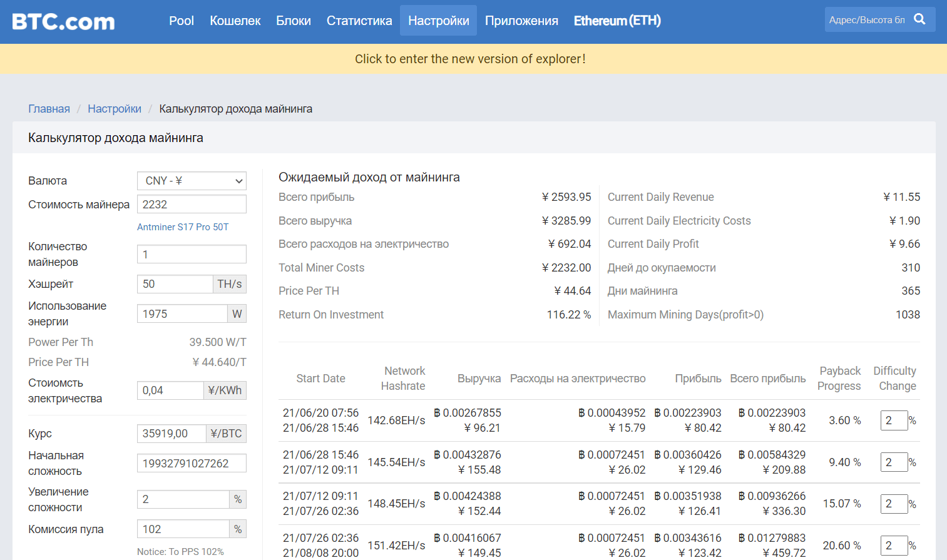Open the Блоки menu item

coord(294,21)
